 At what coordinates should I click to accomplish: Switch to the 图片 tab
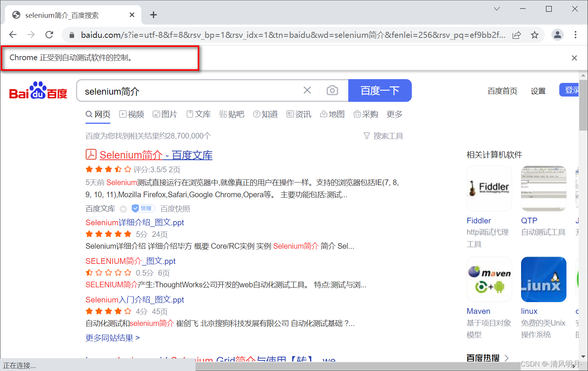[165, 114]
